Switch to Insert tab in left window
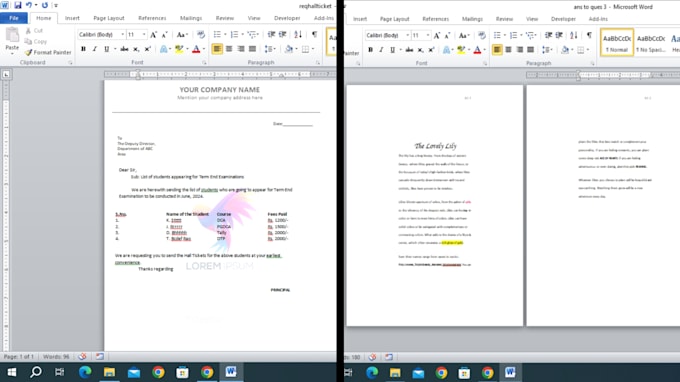This screenshot has height=382, width=680. (x=72, y=18)
